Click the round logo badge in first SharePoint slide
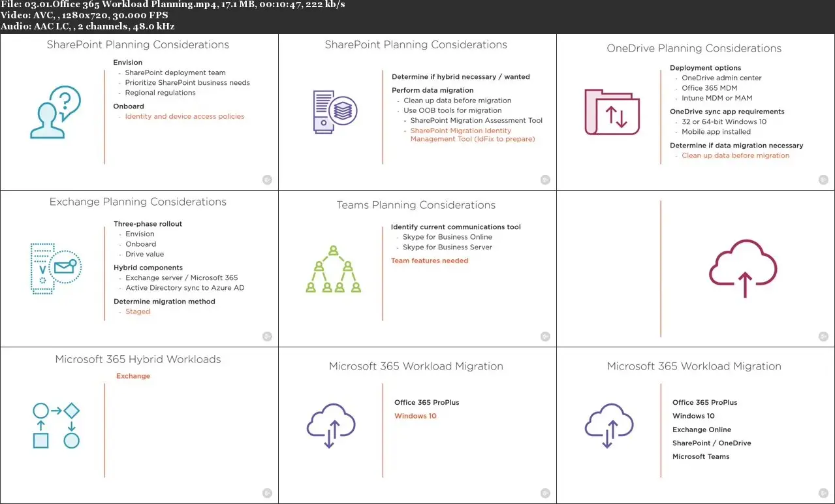The width and height of the screenshot is (835, 504). pyautogui.click(x=267, y=180)
